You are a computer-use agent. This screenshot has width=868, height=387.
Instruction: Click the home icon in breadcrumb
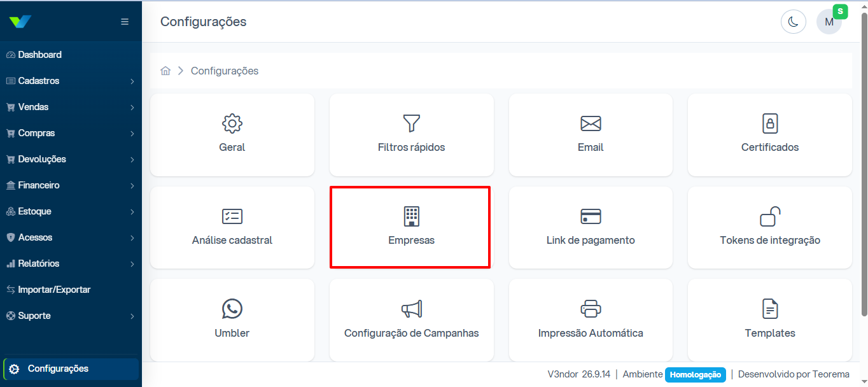tap(165, 71)
